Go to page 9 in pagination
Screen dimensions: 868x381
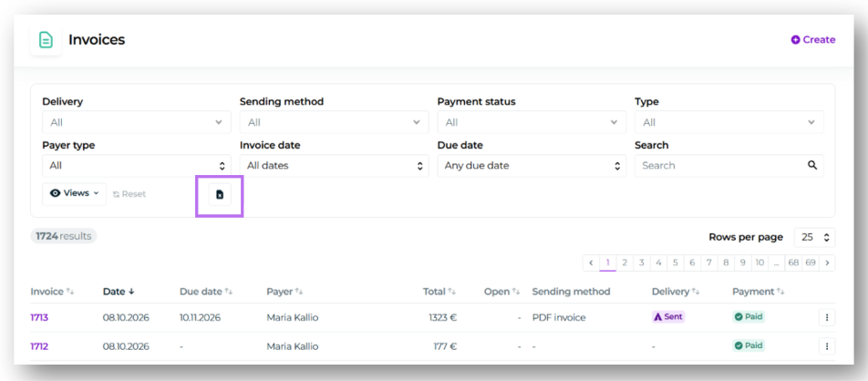point(743,263)
